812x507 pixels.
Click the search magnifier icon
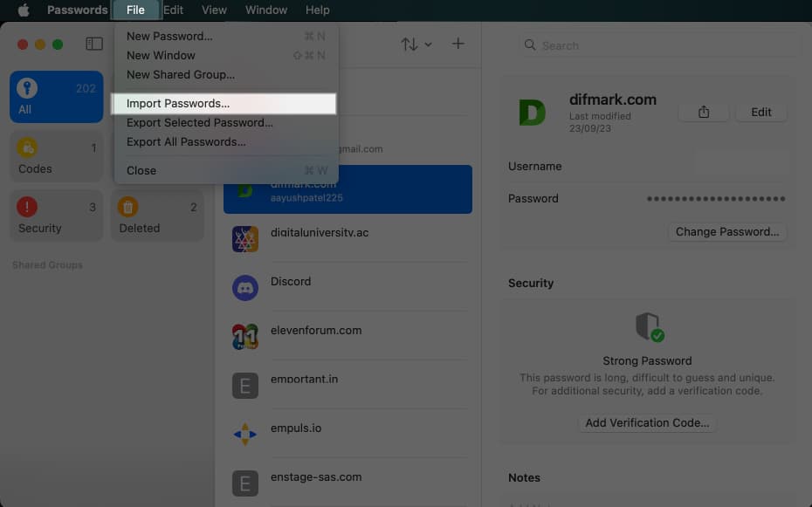click(x=530, y=45)
